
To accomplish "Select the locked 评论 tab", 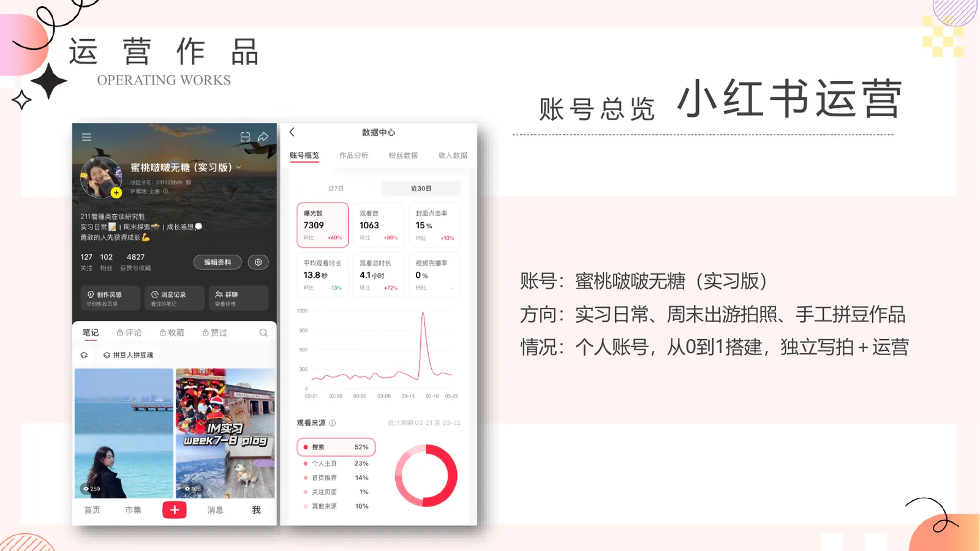I will 129,332.
